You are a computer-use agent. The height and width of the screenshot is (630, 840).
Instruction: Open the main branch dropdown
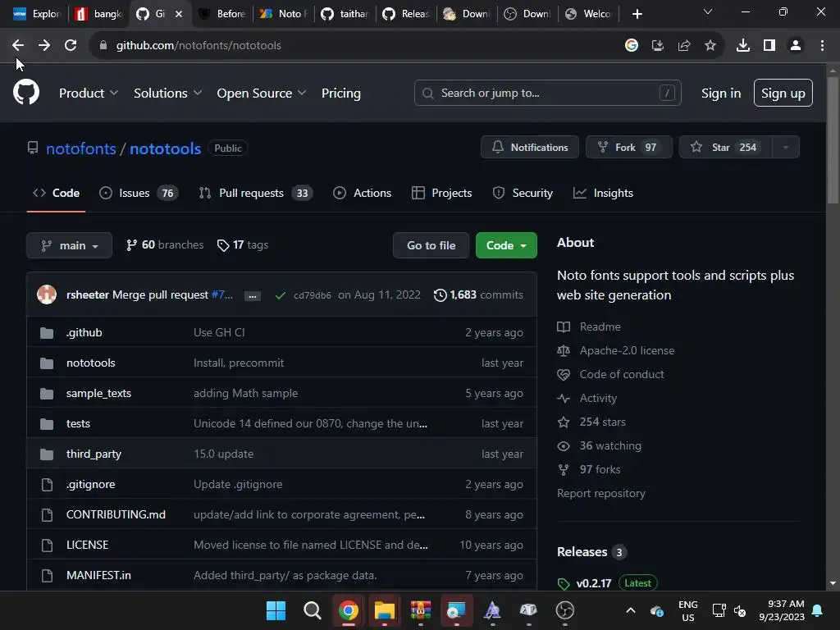[x=69, y=245]
